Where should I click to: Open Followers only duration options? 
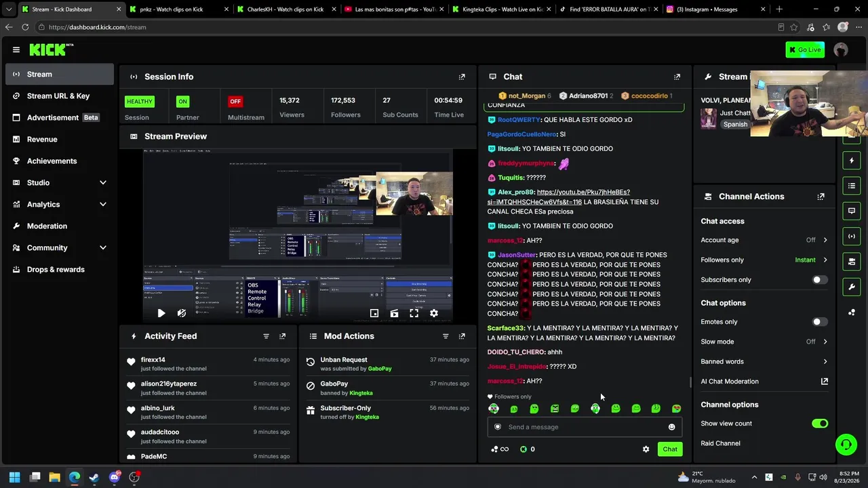tap(764, 260)
